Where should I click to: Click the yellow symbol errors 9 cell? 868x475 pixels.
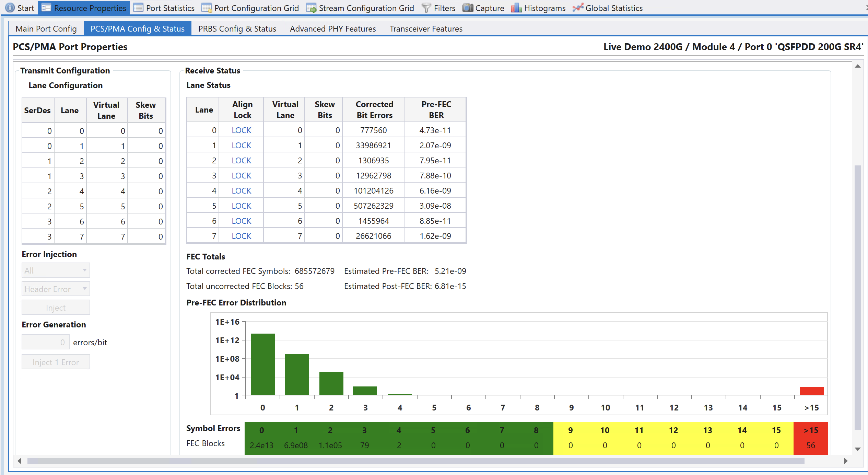point(570,430)
